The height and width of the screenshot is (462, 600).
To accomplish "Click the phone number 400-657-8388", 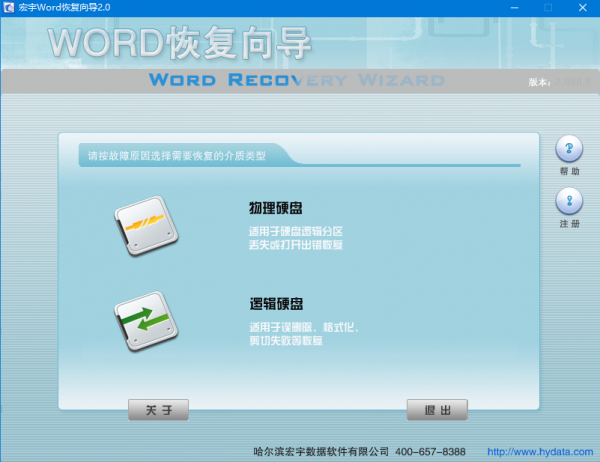I will pos(430,452).
